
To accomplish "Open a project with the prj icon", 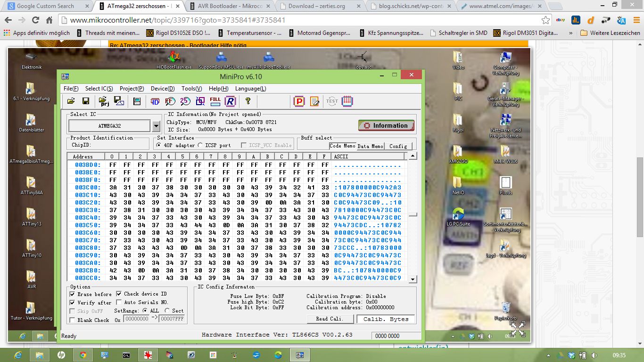I will 104,100.
